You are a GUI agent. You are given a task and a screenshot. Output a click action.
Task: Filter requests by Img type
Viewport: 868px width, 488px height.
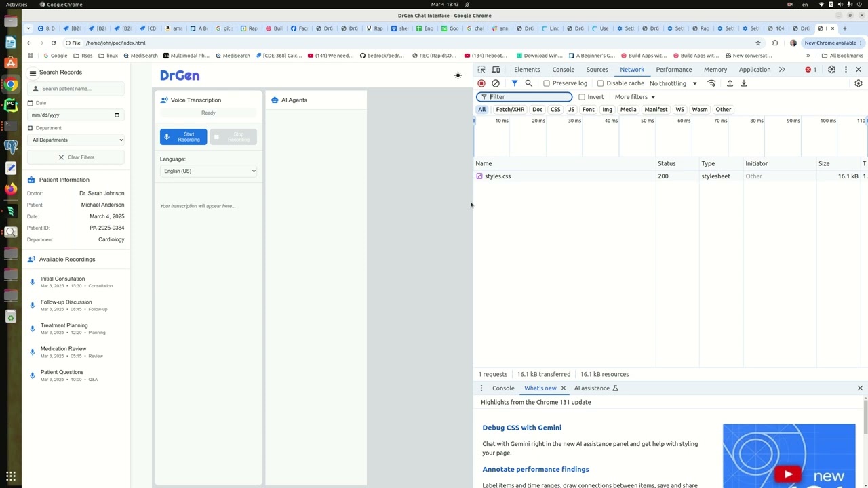point(607,109)
